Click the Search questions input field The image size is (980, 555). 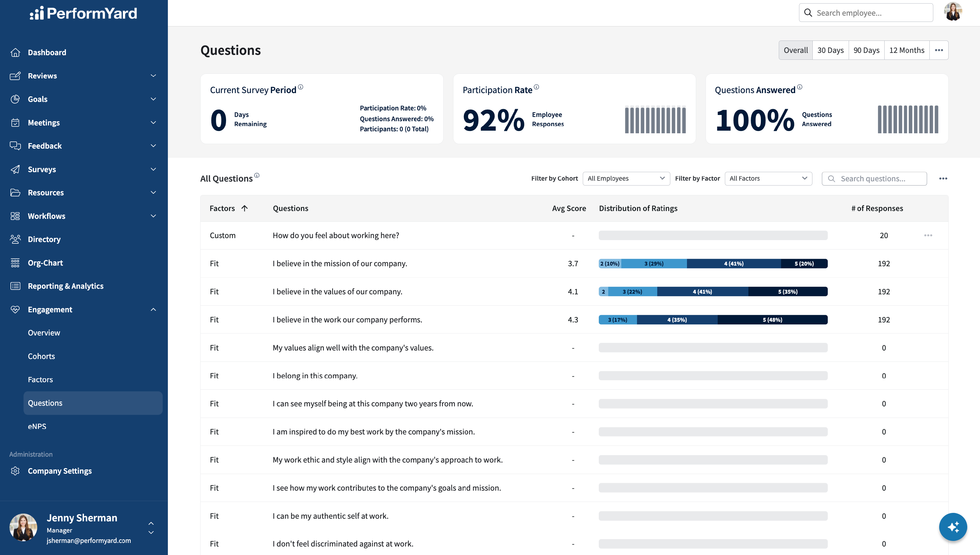tap(874, 178)
